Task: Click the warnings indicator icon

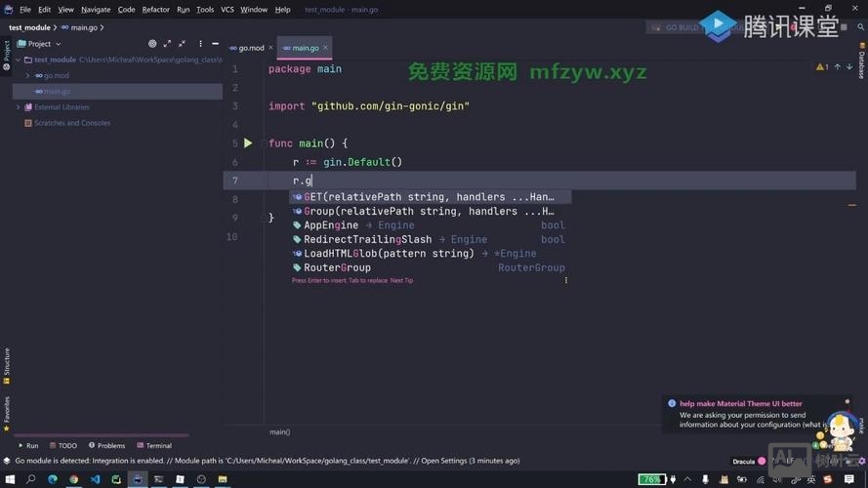Action: pyautogui.click(x=821, y=67)
